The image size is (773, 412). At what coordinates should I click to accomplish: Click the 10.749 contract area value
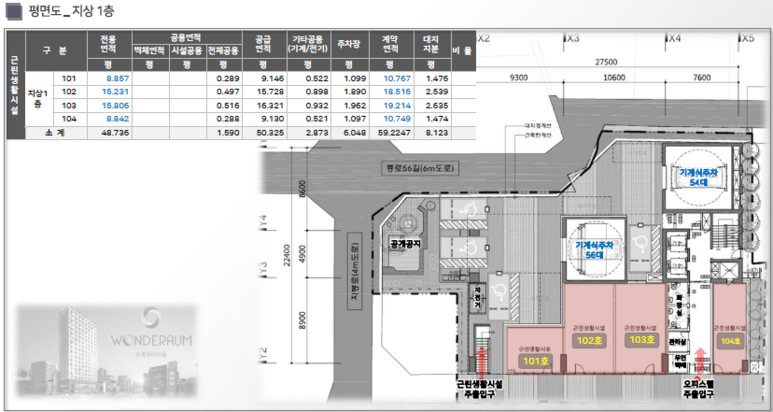pos(397,119)
